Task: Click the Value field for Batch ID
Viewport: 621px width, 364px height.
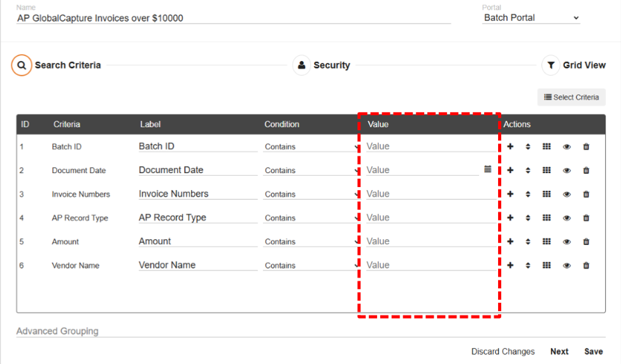Action: pos(431,146)
